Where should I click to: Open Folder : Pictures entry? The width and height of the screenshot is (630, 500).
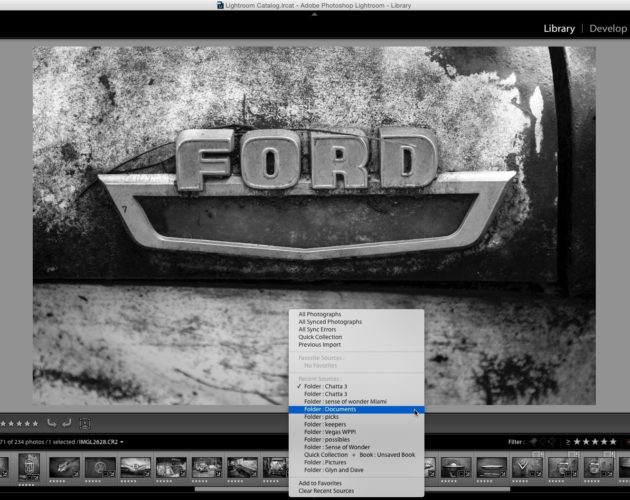[356, 462]
